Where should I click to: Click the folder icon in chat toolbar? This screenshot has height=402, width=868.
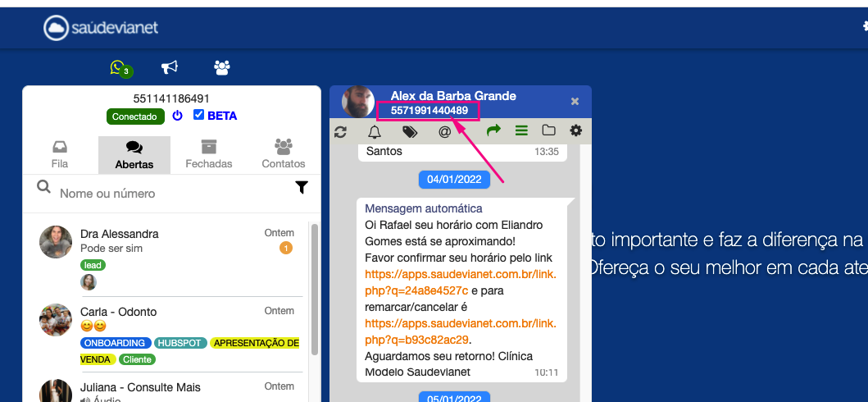click(548, 130)
